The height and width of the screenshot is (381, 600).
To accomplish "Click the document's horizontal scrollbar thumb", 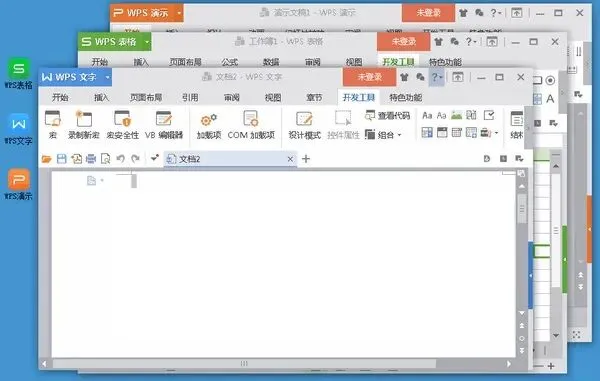I will (244, 363).
